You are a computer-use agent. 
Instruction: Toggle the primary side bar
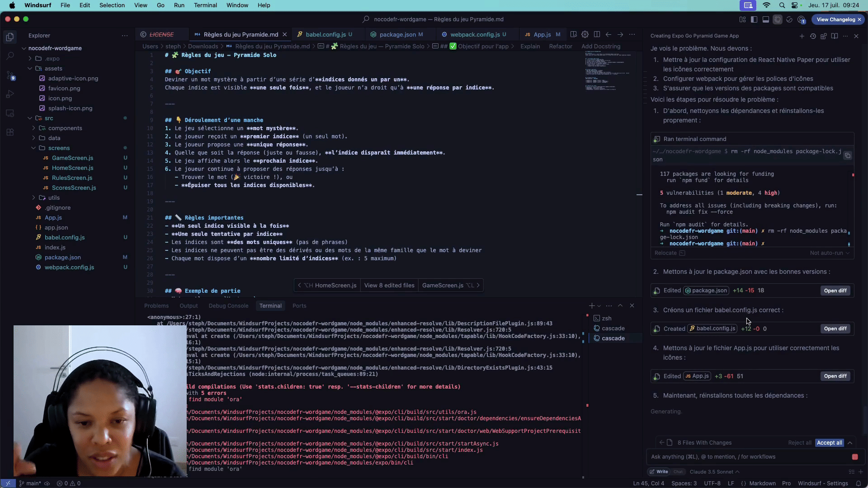tap(754, 19)
